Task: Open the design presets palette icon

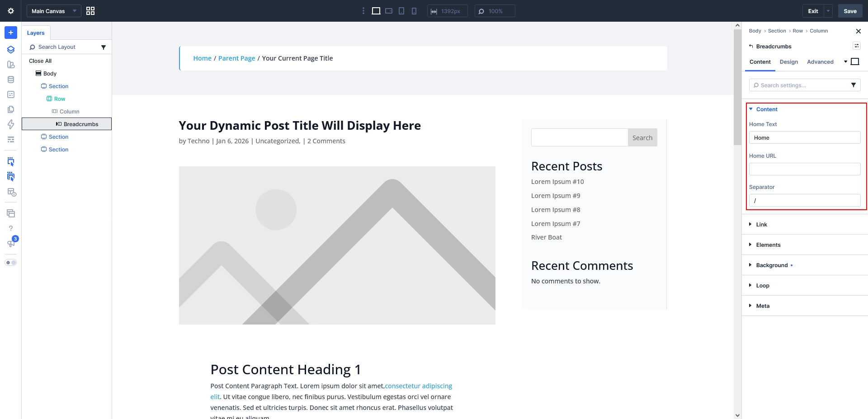Action: click(x=11, y=65)
